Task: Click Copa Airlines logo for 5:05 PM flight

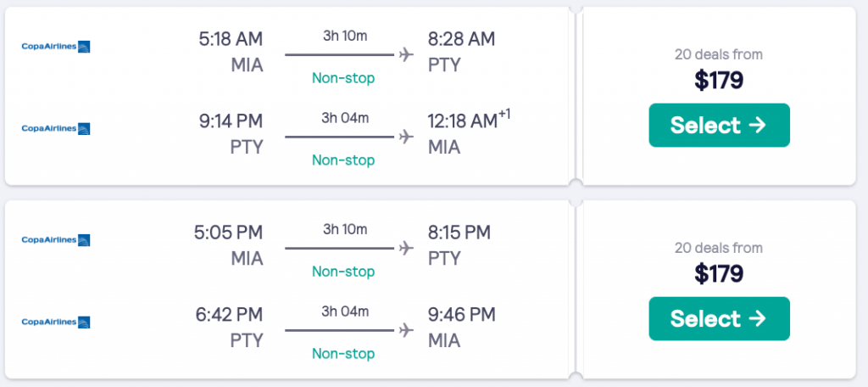Action: click(x=56, y=240)
